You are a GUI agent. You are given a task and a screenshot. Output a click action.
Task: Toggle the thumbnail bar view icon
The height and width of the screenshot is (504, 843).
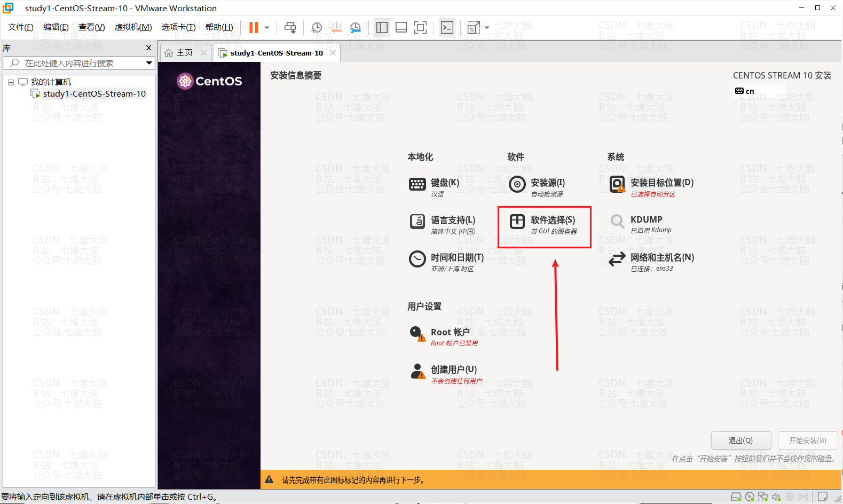[401, 27]
